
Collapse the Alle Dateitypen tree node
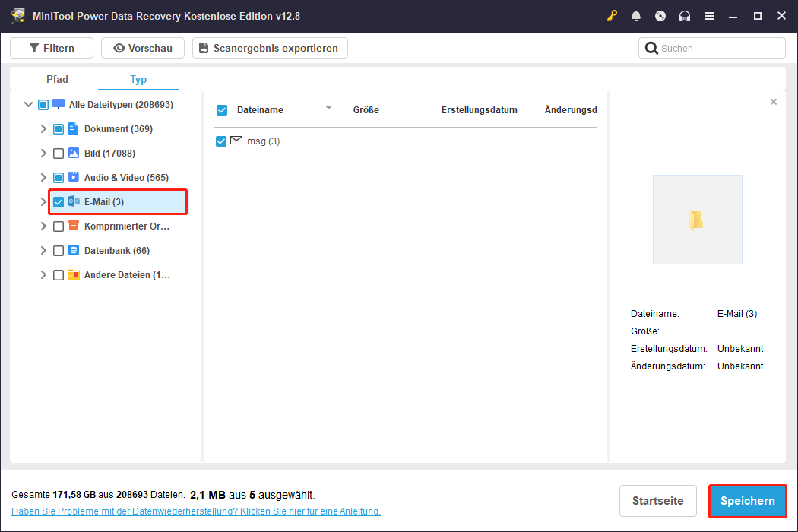[29, 104]
